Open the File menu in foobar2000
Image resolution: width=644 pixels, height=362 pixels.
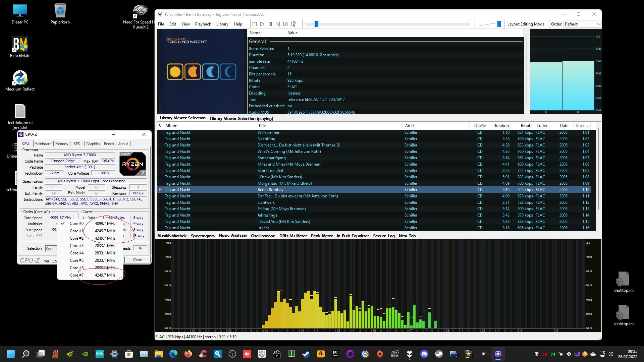tap(161, 24)
